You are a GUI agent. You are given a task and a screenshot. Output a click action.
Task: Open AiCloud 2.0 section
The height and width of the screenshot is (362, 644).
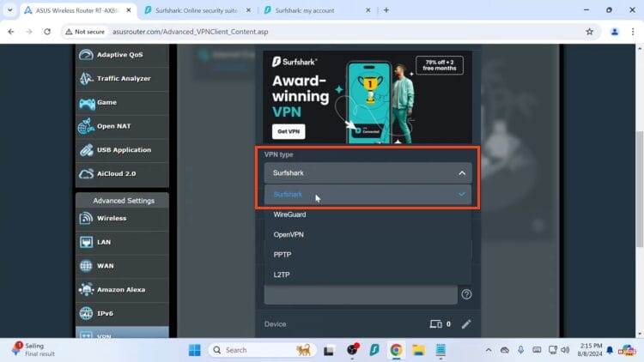point(122,173)
